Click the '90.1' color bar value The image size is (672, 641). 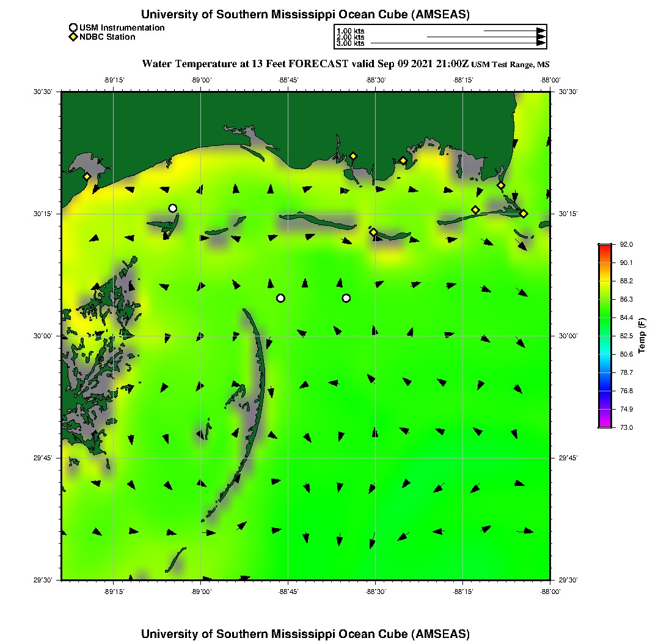[x=626, y=263]
